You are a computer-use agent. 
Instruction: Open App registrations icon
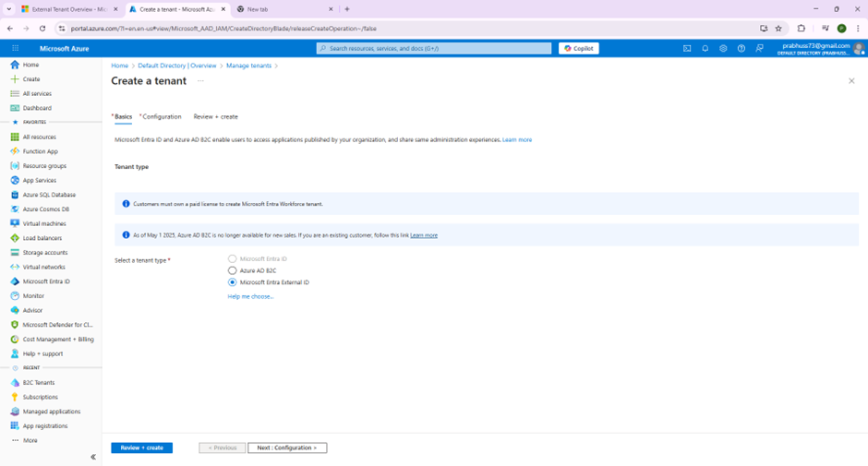pos(15,425)
